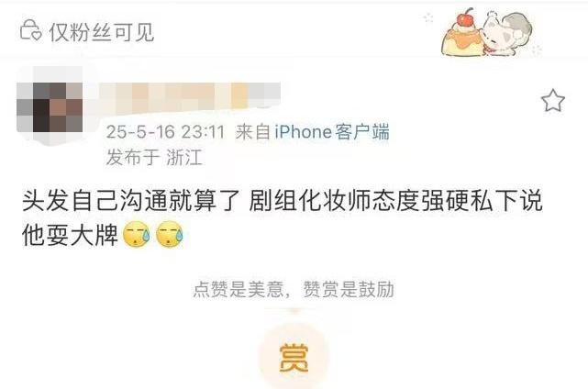Click the sparkle beside the pudding sticker
Screen dimensions: 588x389
point(427,17)
